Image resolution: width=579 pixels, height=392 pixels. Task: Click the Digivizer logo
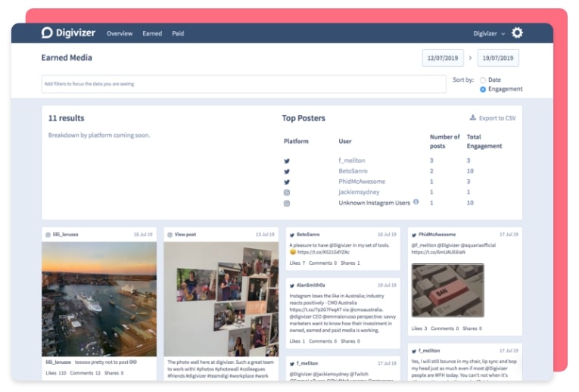pos(68,33)
